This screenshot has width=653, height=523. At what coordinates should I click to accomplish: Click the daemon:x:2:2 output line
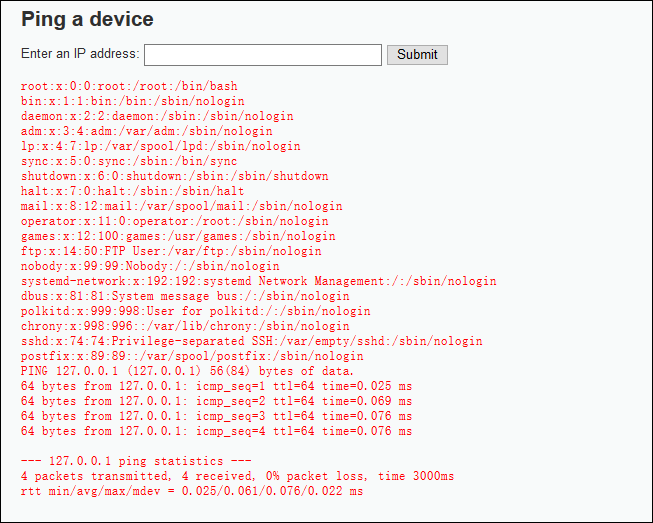click(157, 116)
